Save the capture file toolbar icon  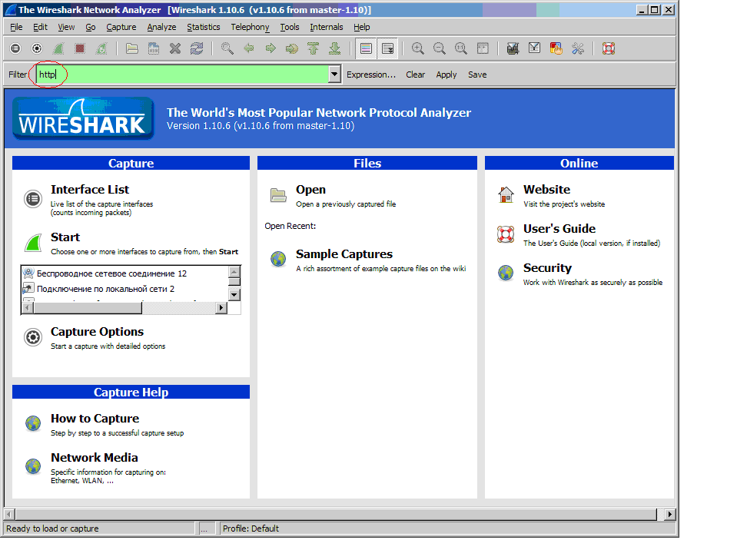pos(154,48)
